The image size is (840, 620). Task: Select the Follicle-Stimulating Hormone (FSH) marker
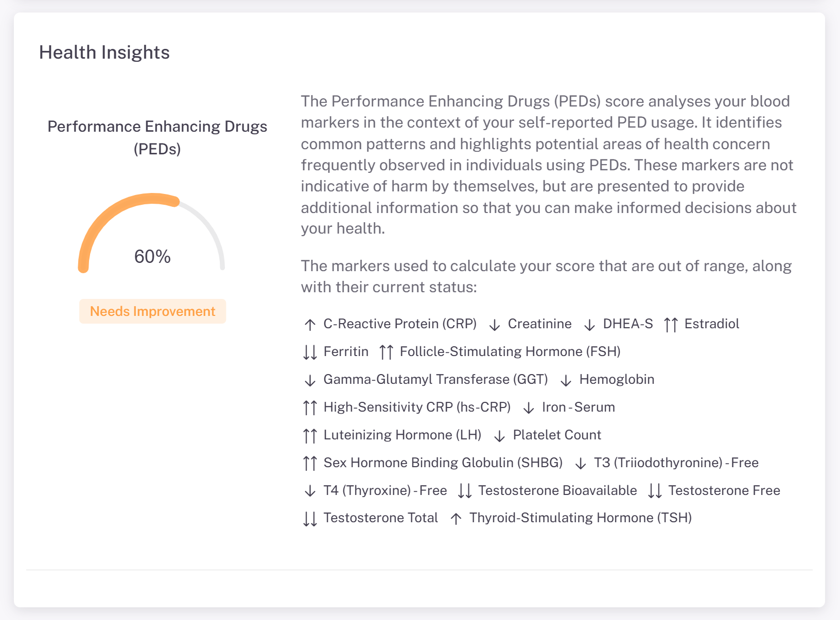click(x=510, y=351)
